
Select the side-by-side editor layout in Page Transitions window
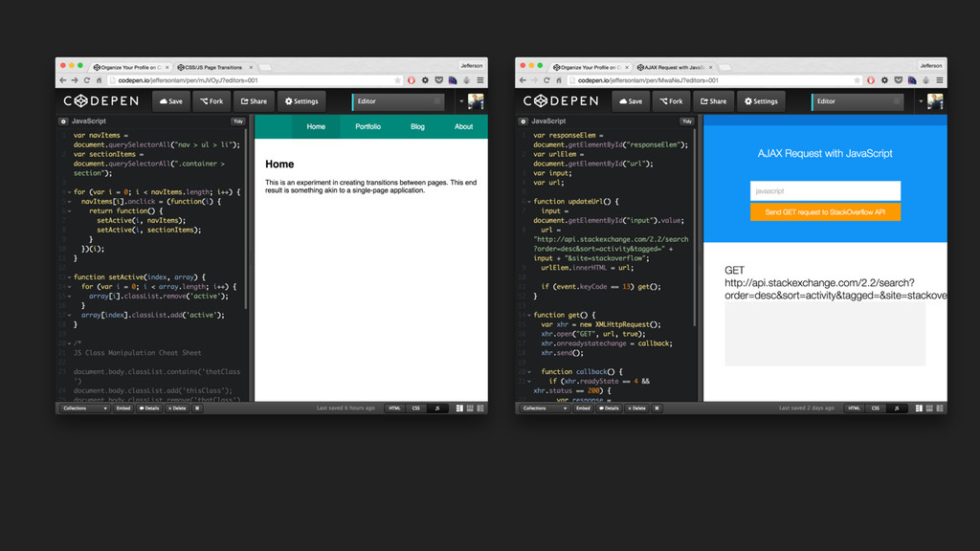[x=459, y=408]
